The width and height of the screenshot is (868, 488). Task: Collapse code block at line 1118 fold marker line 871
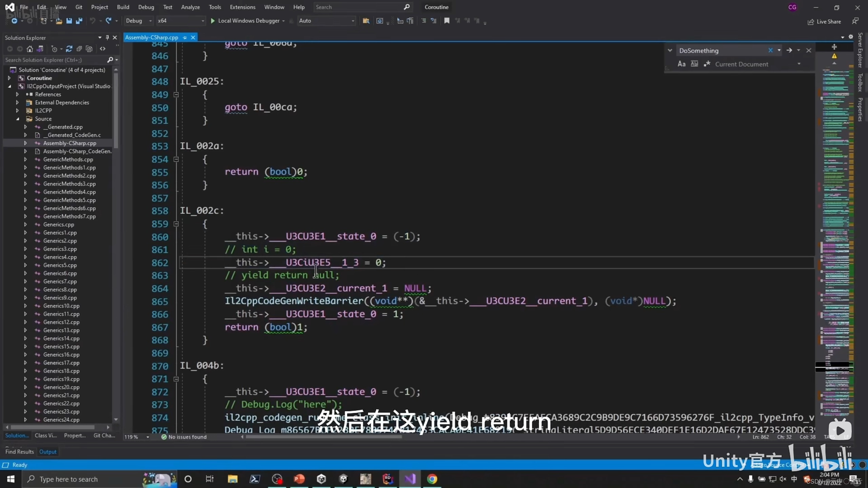tap(176, 379)
